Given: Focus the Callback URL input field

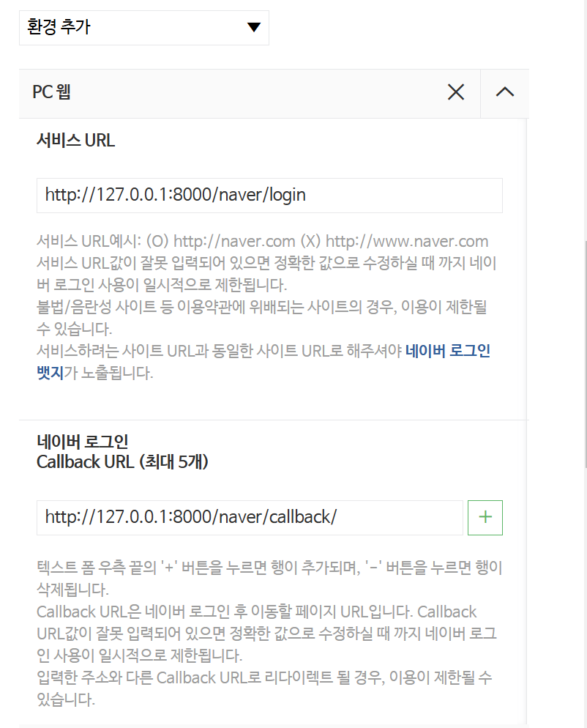Looking at the screenshot, I should pos(250,518).
